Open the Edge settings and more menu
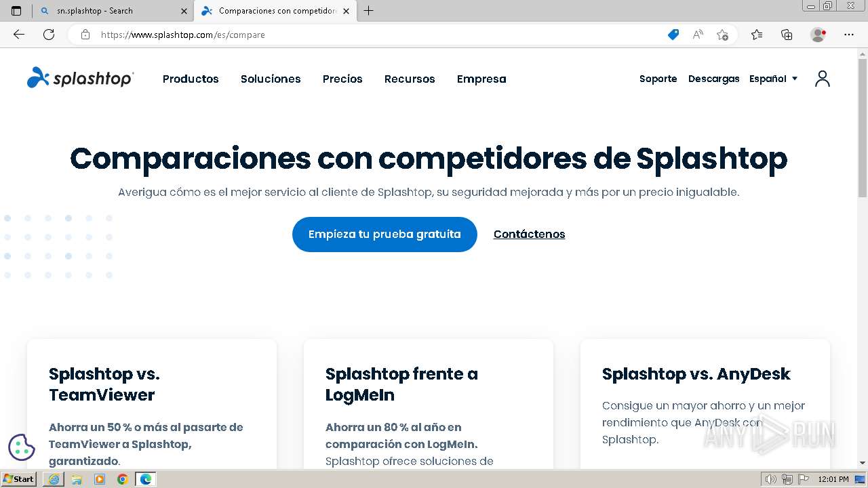This screenshot has width=868, height=488. [849, 35]
